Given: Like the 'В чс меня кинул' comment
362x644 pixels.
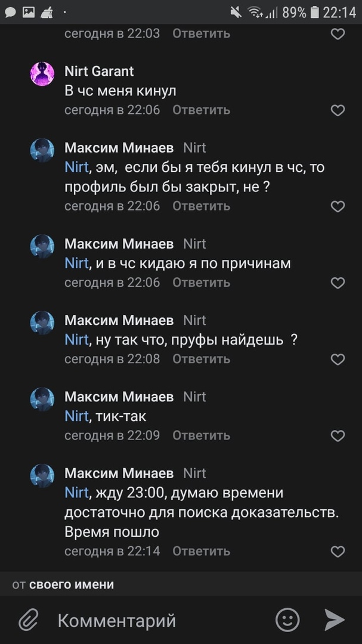Looking at the screenshot, I should [338, 110].
